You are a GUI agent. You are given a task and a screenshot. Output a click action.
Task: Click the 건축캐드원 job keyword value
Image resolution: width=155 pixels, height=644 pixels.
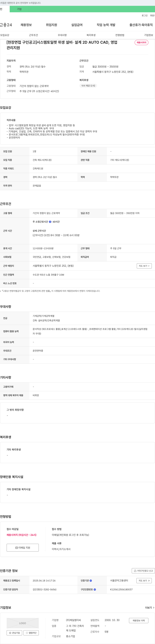click(x=38, y=168)
